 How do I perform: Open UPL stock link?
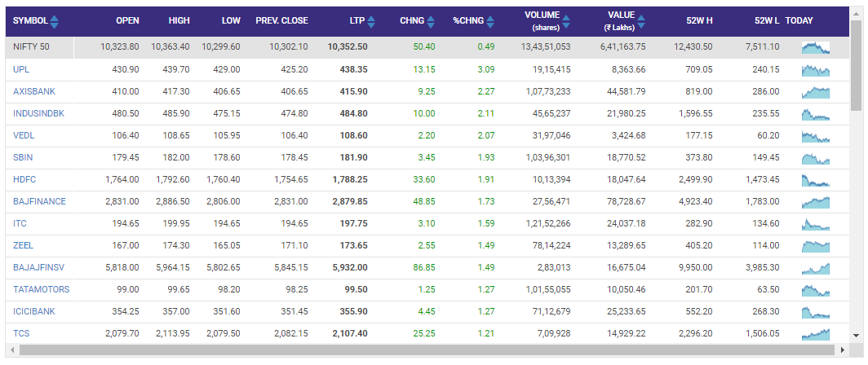[x=20, y=69]
